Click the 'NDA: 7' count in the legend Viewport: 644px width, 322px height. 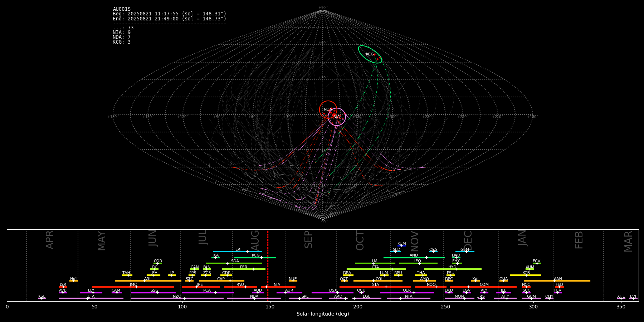tap(122, 37)
